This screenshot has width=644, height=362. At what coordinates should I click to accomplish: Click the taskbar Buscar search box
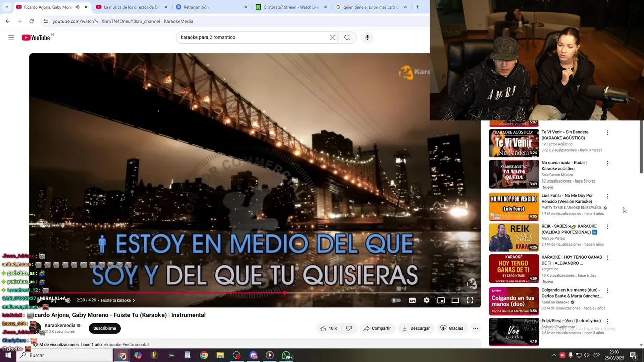pos(65,355)
